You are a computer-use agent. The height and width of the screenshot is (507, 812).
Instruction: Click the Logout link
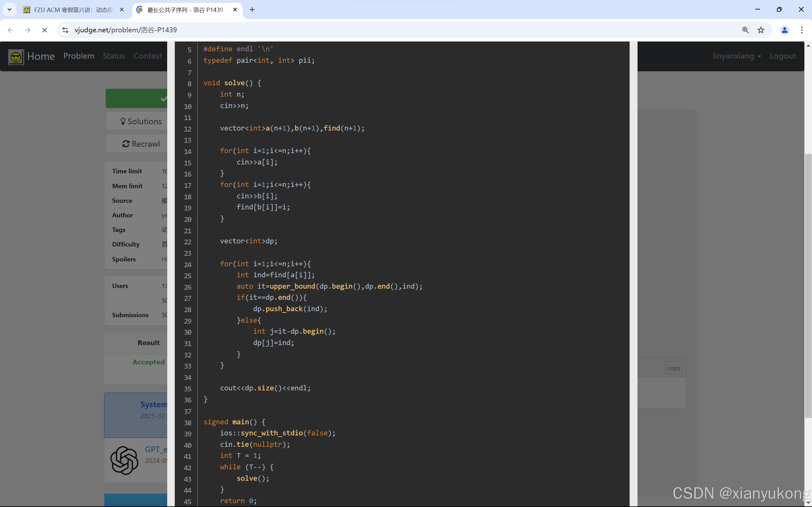click(x=783, y=56)
